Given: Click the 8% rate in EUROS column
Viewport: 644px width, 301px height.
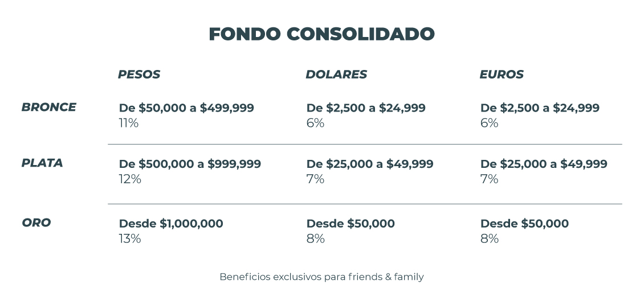Looking at the screenshot, I should 489,238.
